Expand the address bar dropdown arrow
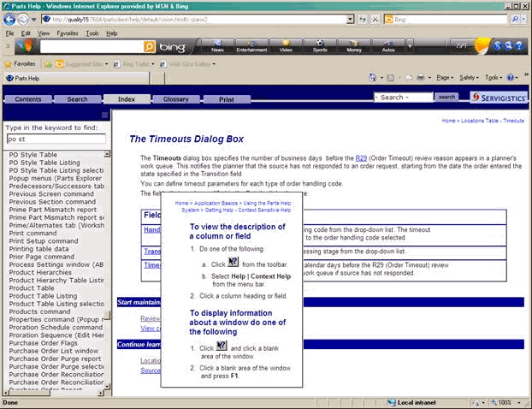The image size is (532, 409). tap(351, 20)
